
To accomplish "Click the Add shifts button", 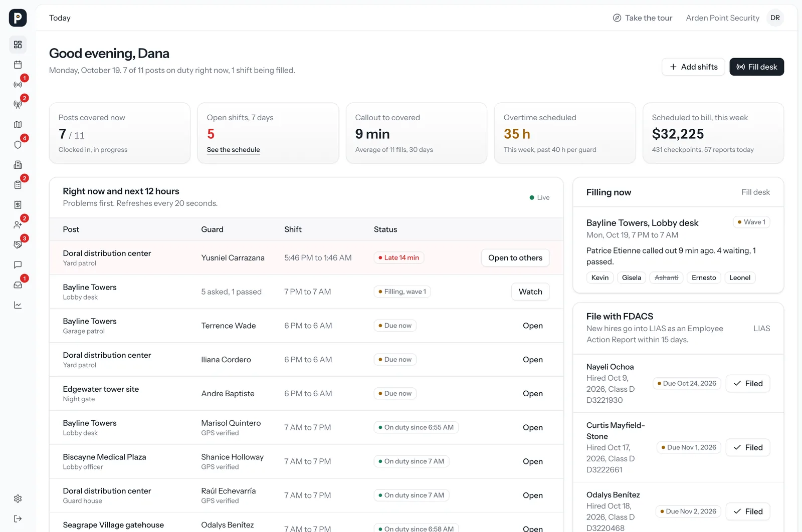I will pyautogui.click(x=693, y=67).
